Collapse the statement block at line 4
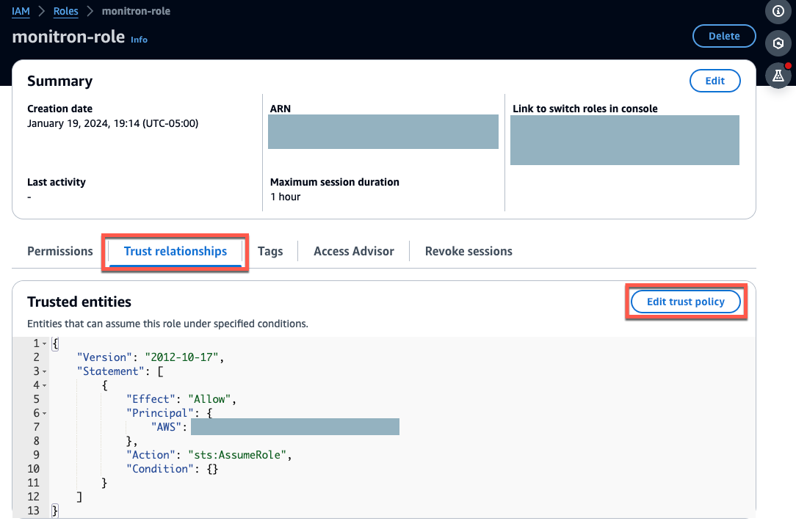 click(43, 385)
